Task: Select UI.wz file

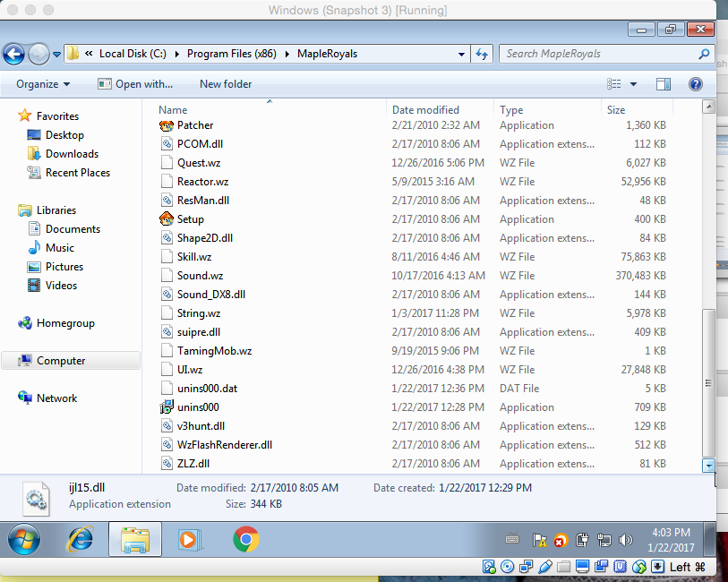Action: (x=190, y=370)
